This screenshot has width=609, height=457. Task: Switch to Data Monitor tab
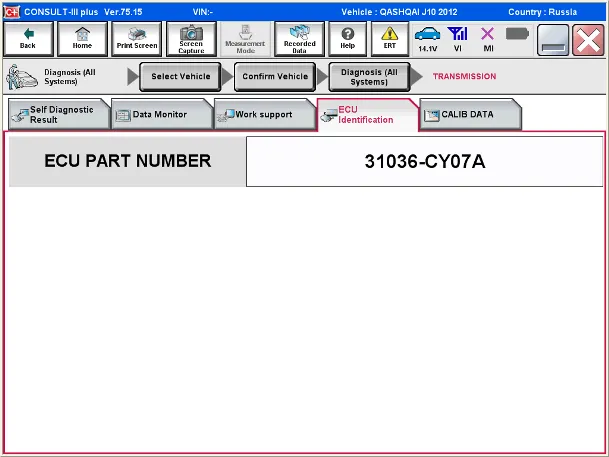[162, 115]
